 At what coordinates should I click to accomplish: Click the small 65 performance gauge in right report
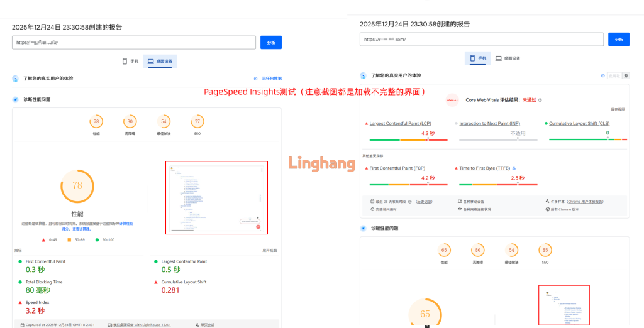444,251
